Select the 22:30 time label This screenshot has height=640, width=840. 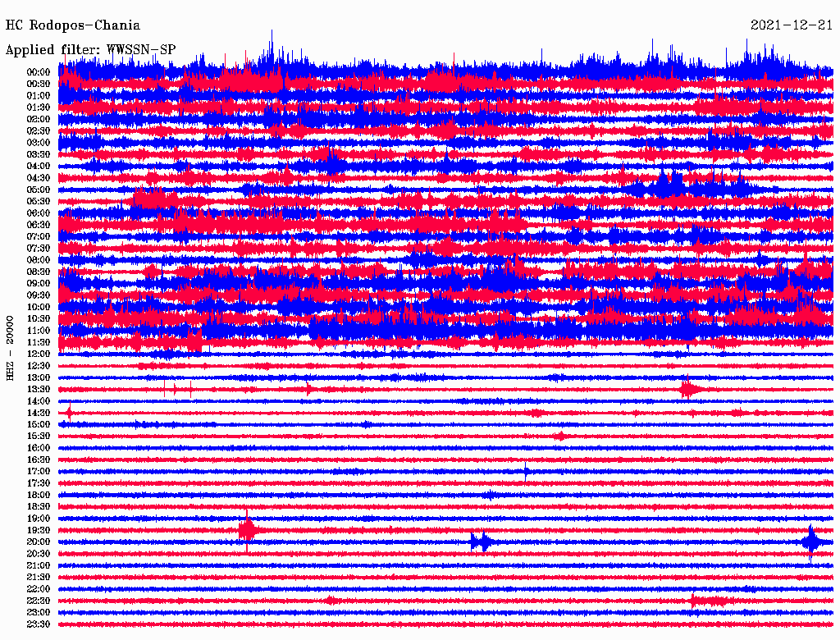coord(39,601)
